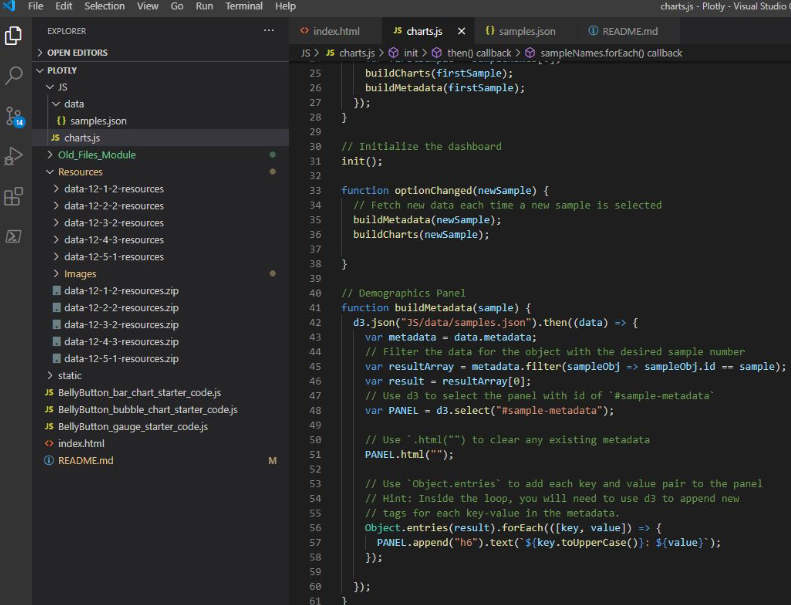Click the PANEL.html("") statement on line 51
This screenshot has width=791, height=605.
click(x=409, y=454)
